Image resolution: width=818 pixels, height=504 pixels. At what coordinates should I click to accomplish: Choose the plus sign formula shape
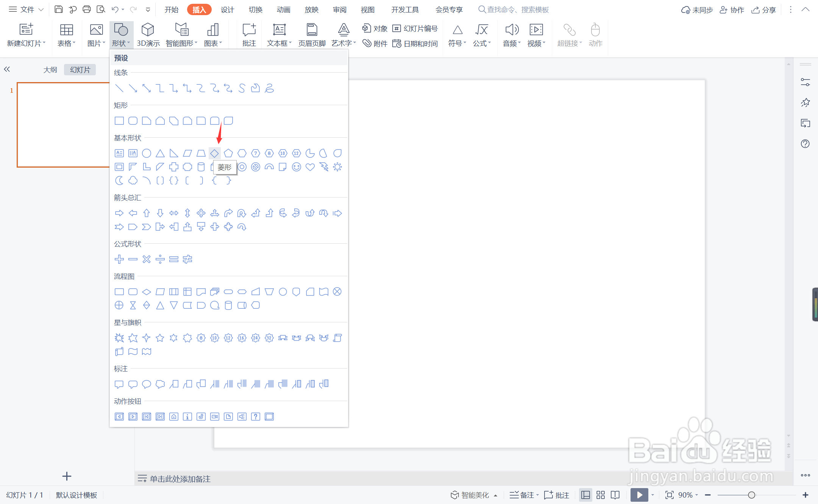click(119, 259)
